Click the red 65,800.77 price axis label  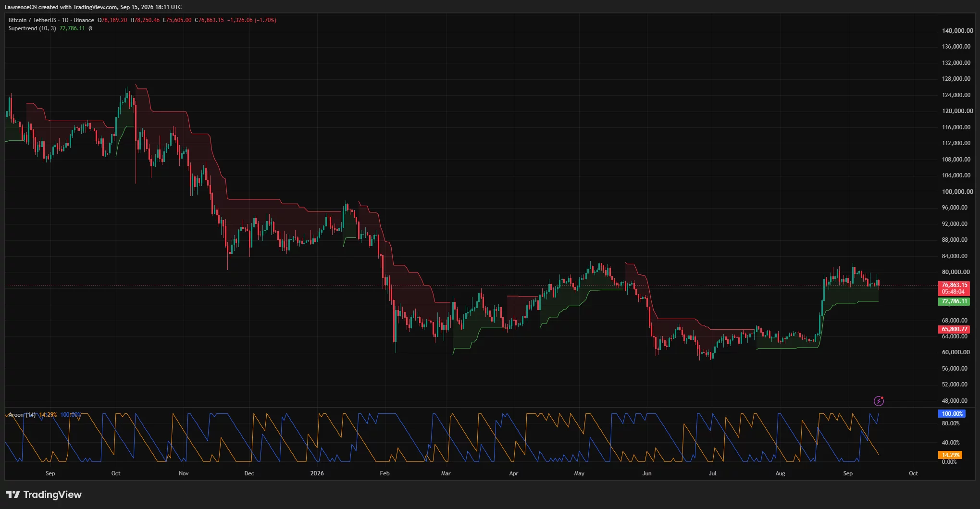pos(954,329)
